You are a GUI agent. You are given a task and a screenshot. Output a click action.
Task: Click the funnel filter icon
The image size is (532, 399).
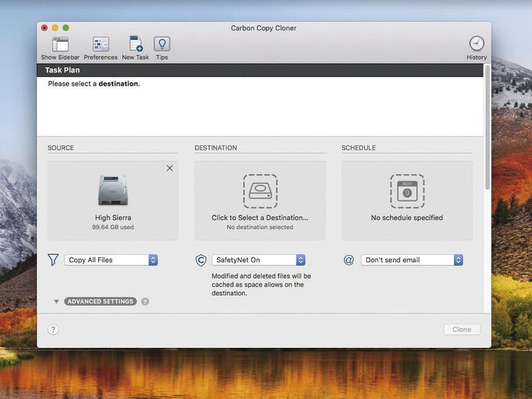(53, 260)
